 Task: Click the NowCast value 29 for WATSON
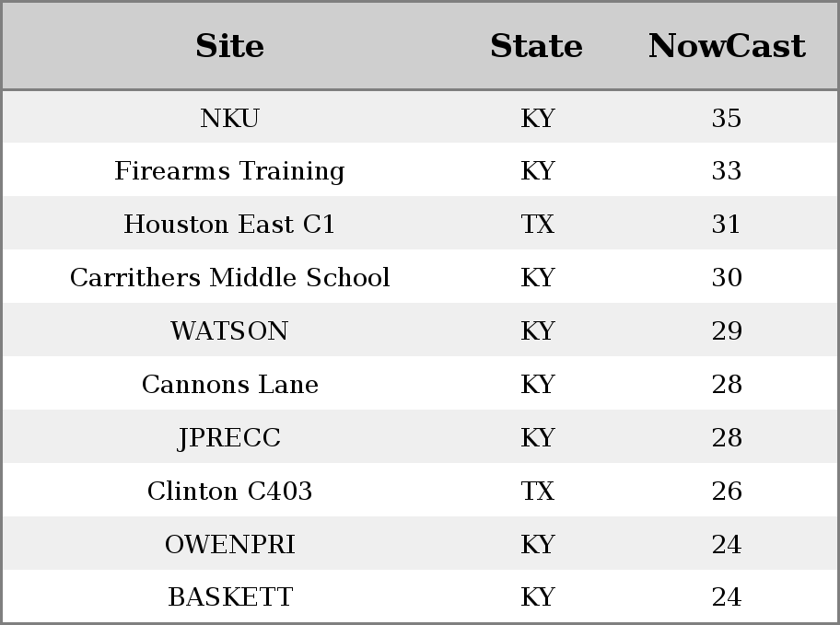(x=727, y=330)
